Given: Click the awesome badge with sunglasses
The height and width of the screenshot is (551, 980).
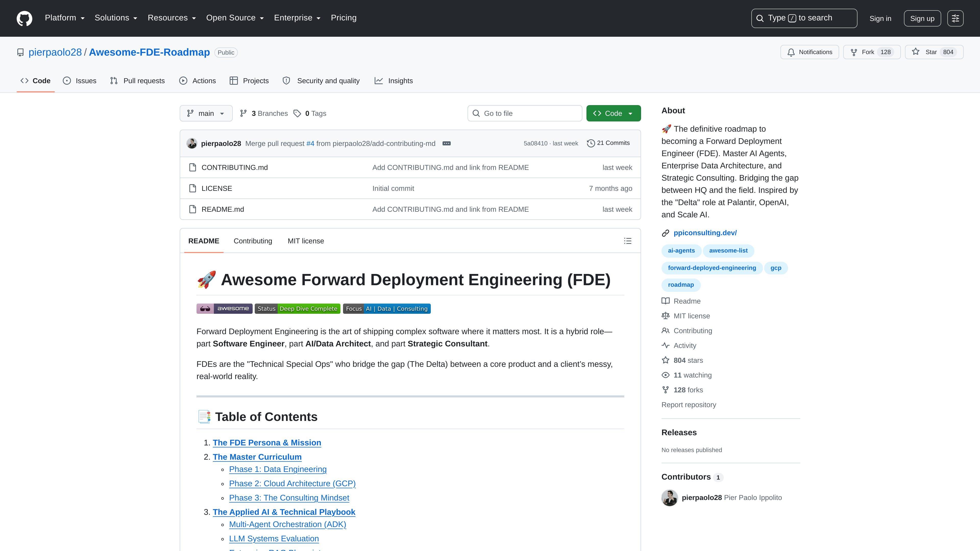Looking at the screenshot, I should 225,309.
